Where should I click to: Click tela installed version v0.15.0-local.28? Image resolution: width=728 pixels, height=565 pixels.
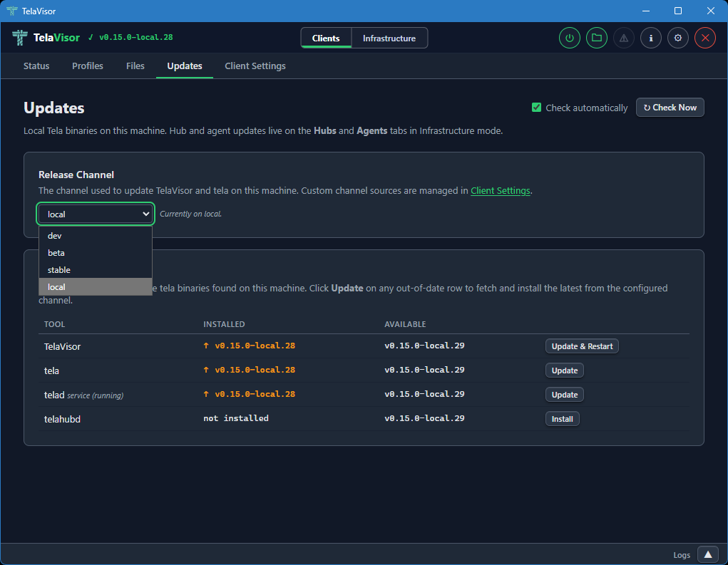pos(250,370)
